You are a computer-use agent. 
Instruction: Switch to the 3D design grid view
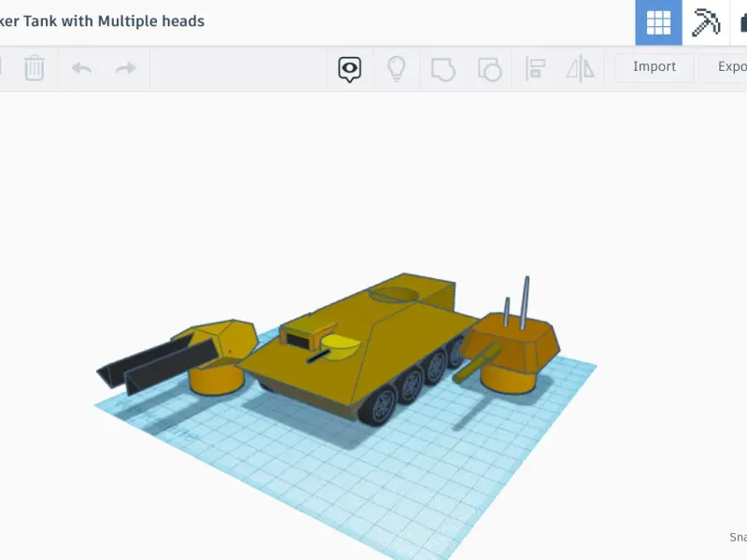point(659,22)
